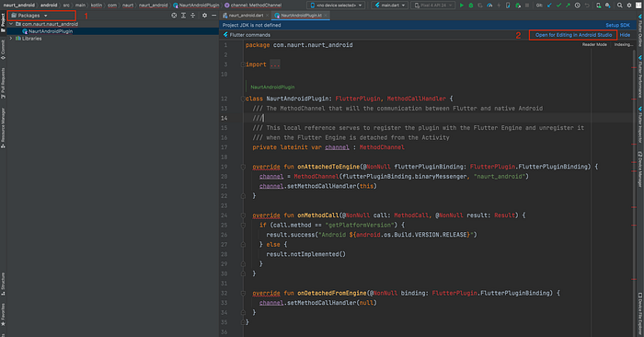
Task: Update project with the blue Git arrow
Action: (x=549, y=6)
